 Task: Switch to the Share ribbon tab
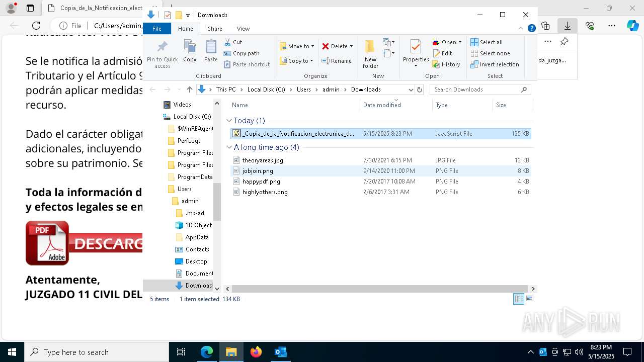pos(215,29)
